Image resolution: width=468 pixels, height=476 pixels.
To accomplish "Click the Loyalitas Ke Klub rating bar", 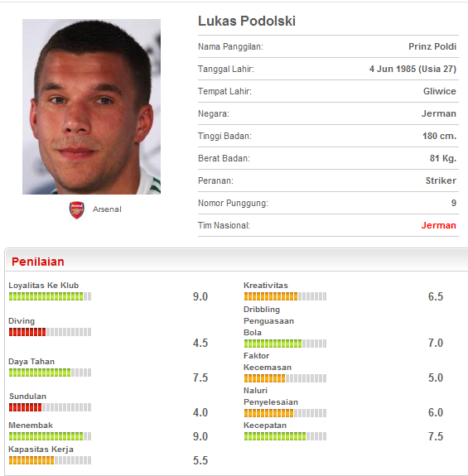I will point(50,296).
